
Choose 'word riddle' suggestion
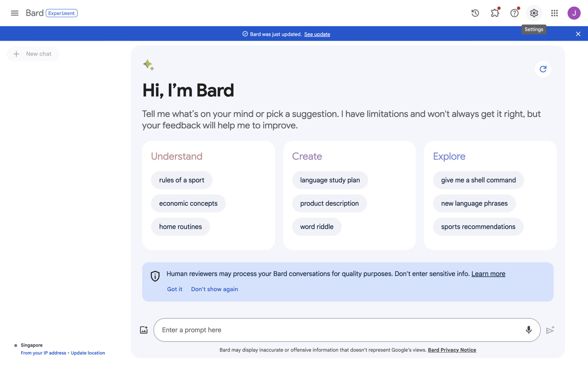tap(317, 227)
